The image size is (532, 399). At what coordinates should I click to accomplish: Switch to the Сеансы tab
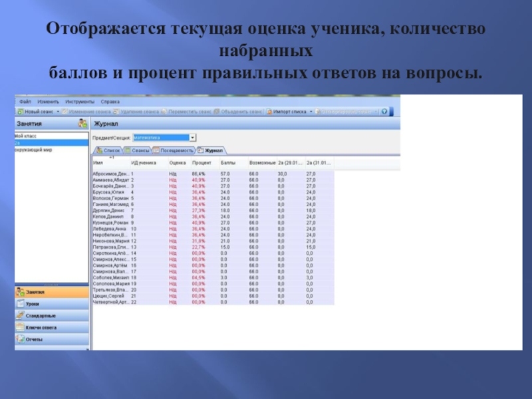137,150
